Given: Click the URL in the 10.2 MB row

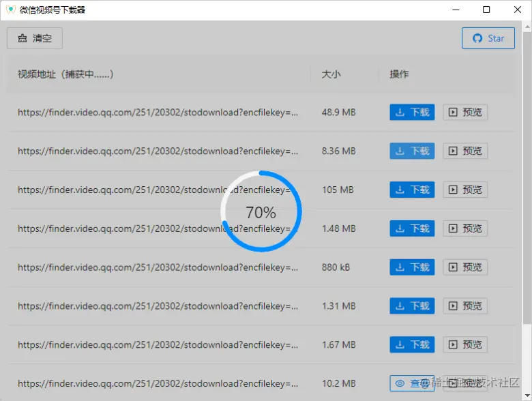Looking at the screenshot, I should [158, 383].
